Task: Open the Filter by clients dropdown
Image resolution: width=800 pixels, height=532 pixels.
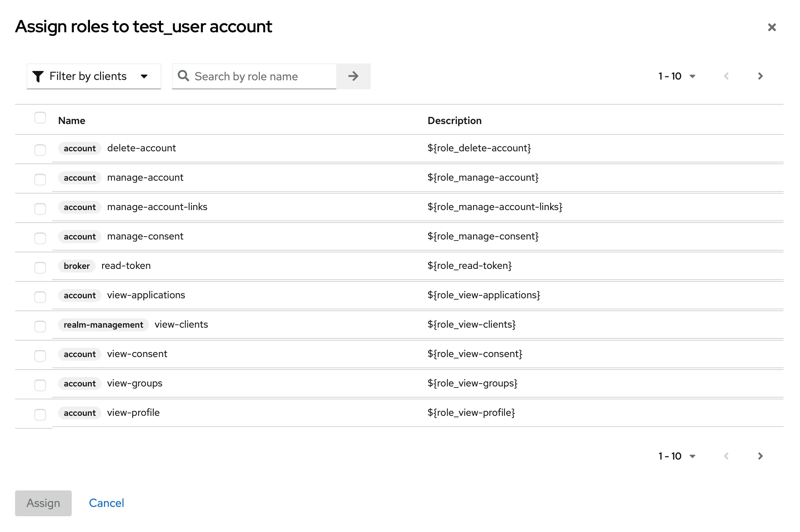Action: pos(94,76)
